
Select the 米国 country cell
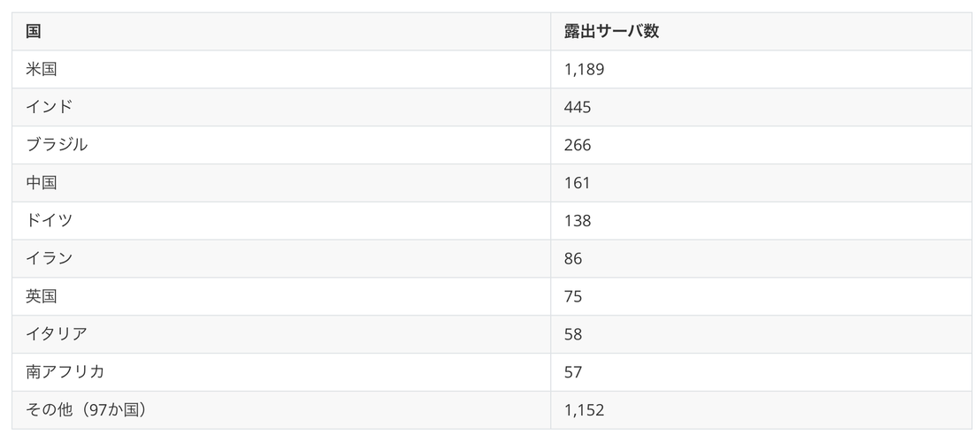click(x=281, y=69)
